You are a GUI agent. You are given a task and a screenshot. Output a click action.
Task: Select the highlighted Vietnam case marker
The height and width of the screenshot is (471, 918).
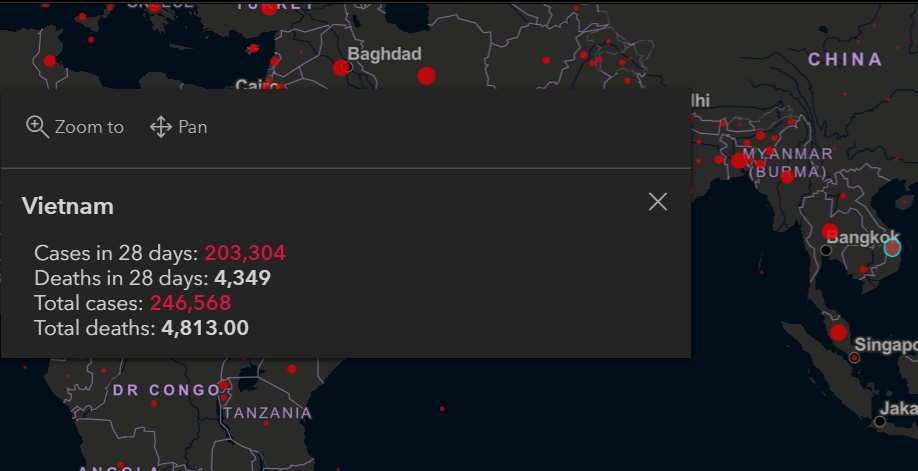coord(892,248)
